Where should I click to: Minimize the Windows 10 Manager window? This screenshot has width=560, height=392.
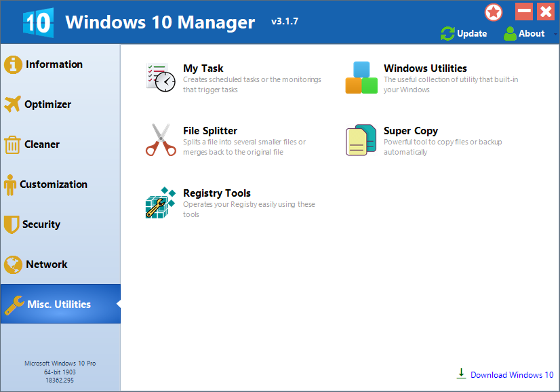tap(524, 12)
